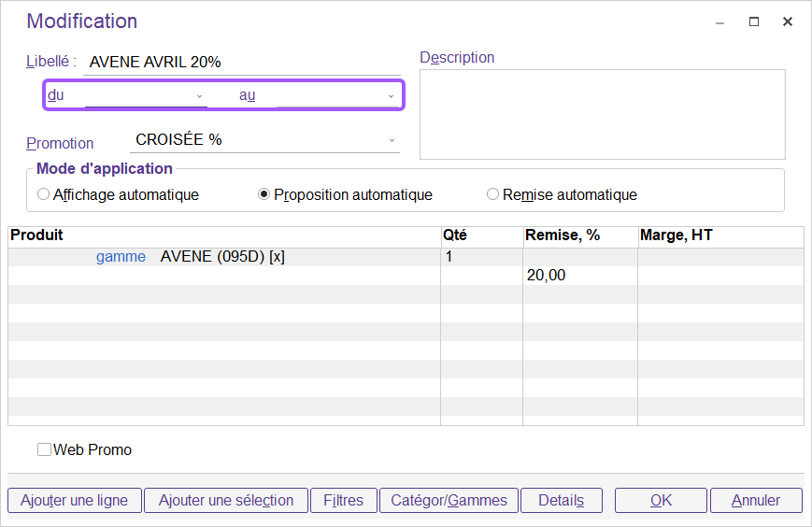Screen dimensions: 812x527
Task: Maximize the Modification dialog window
Action: [753, 21]
